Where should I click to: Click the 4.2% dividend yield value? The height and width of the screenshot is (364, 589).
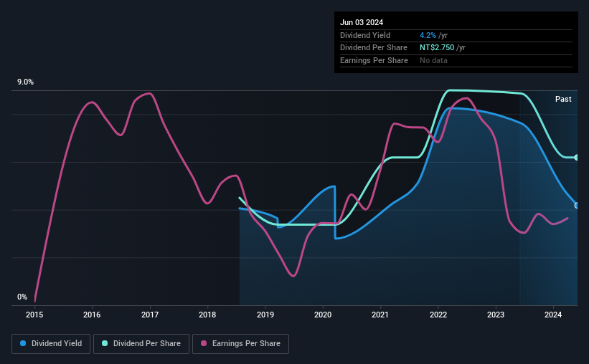[x=428, y=35]
